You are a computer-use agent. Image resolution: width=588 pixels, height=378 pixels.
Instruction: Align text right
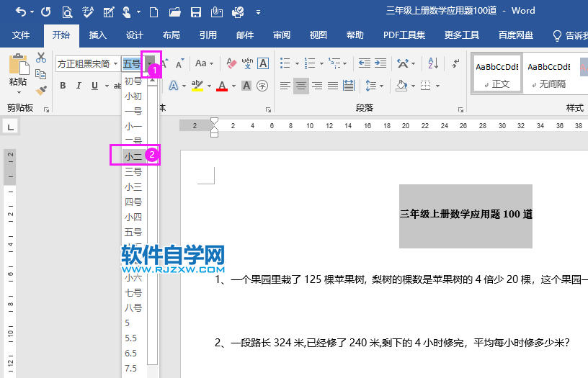(x=317, y=86)
